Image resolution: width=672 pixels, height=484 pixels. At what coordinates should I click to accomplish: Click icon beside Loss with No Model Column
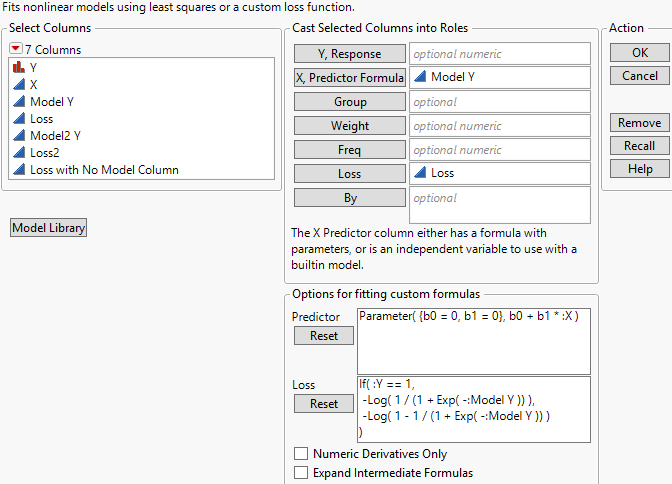click(x=19, y=170)
